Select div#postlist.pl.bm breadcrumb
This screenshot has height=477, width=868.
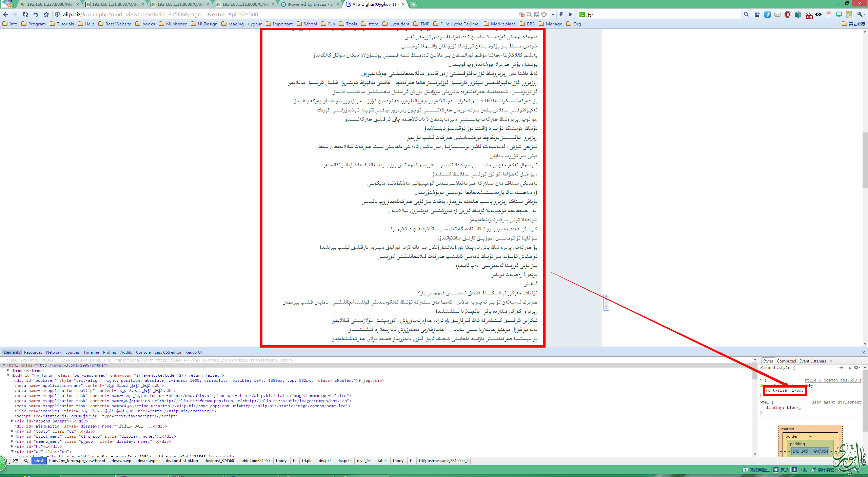[x=182, y=461]
